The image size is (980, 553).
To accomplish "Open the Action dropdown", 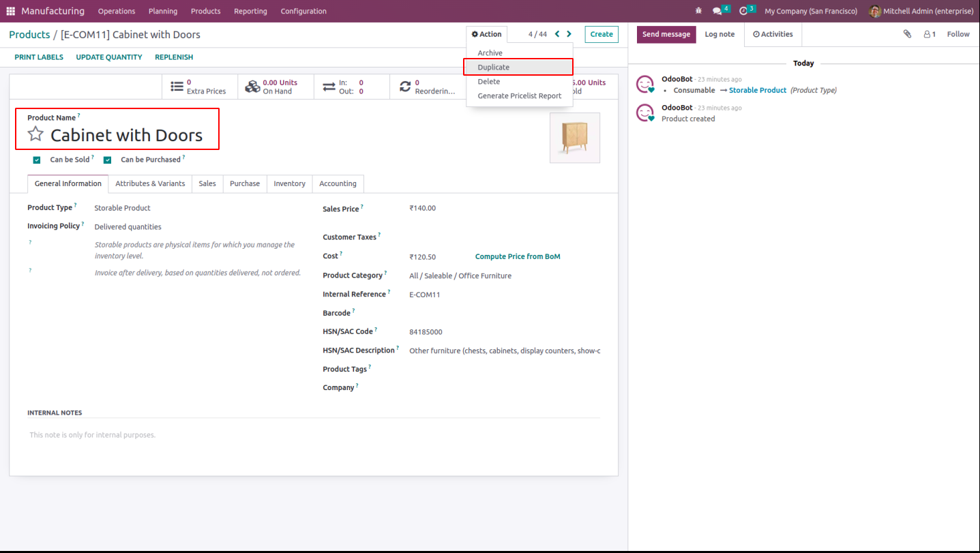I will (486, 34).
